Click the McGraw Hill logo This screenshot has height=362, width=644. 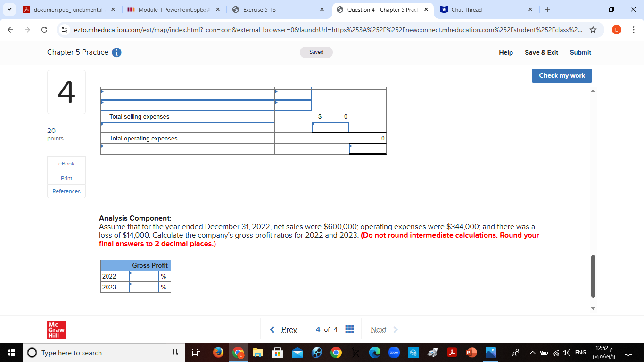tap(57, 329)
